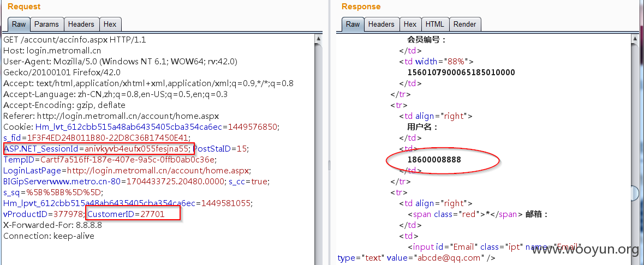Switch to Response Raw tab
This screenshot has height=265, width=644.
coord(353,24)
